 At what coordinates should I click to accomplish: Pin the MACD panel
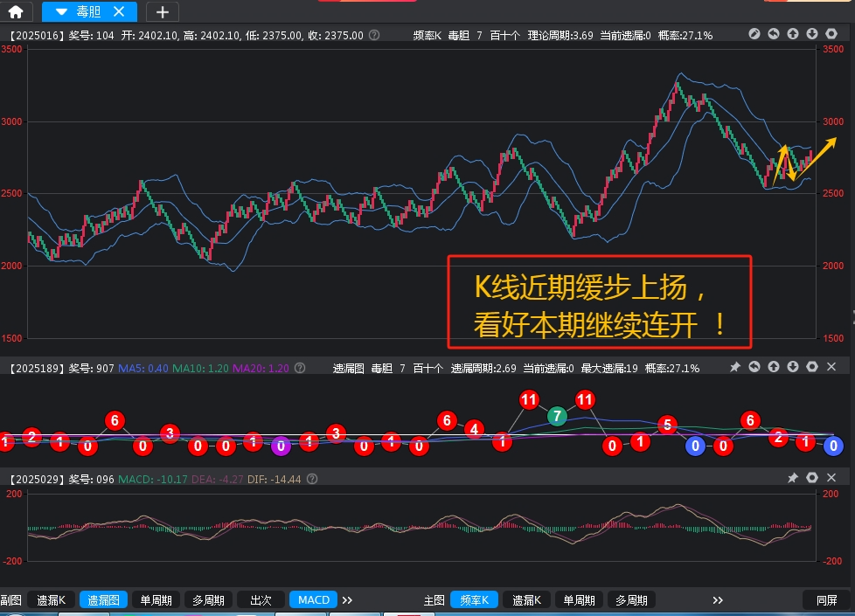click(793, 479)
